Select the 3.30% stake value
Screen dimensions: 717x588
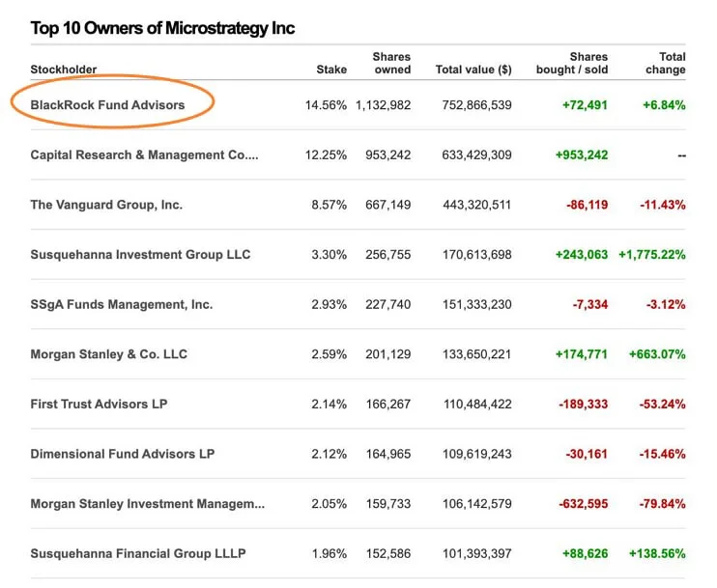[330, 255]
